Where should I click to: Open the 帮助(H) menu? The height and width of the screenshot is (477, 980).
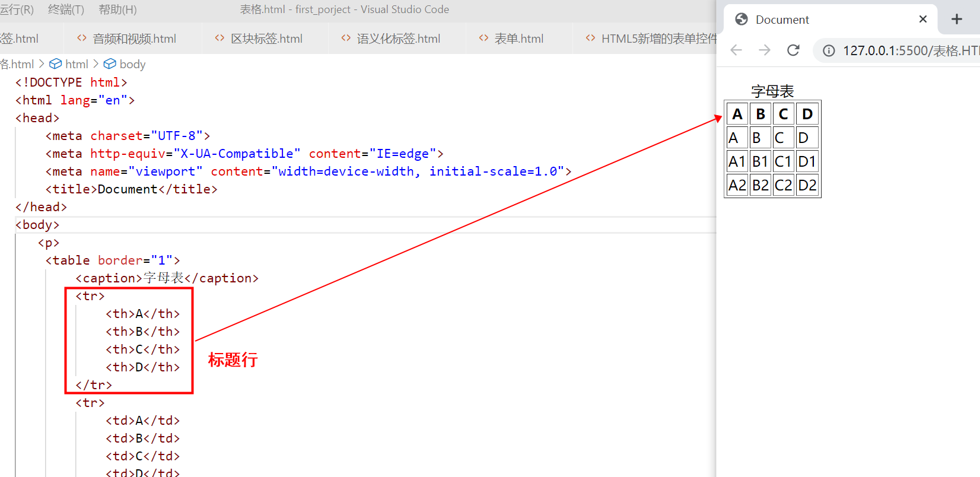coord(117,9)
